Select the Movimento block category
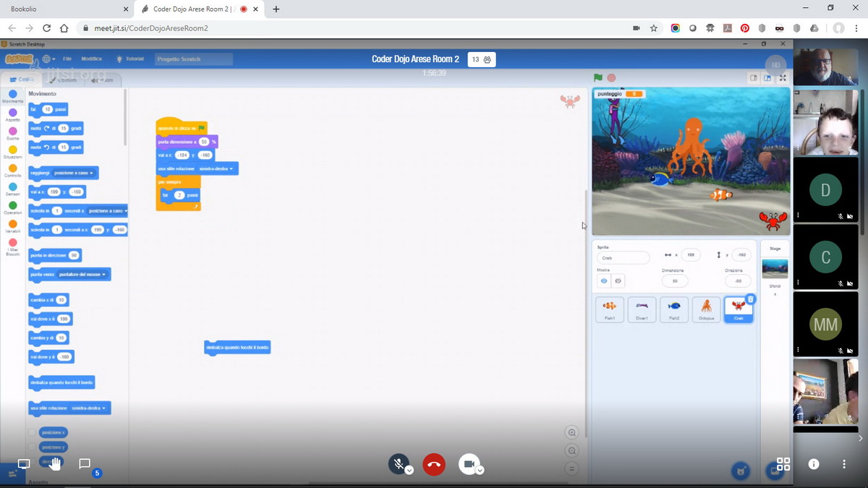Viewport: 868px width, 488px height. (13, 96)
